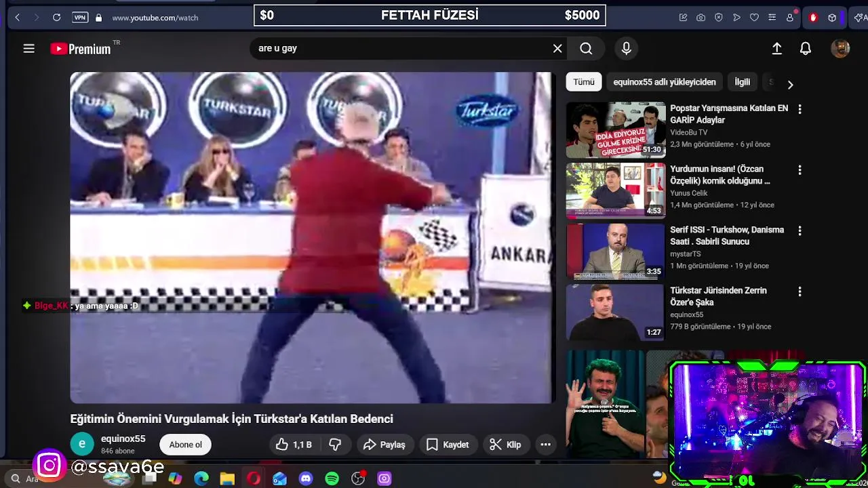Open the 'Yunus Celik' channel name
Viewport: 868px width, 488px height.
coord(688,193)
